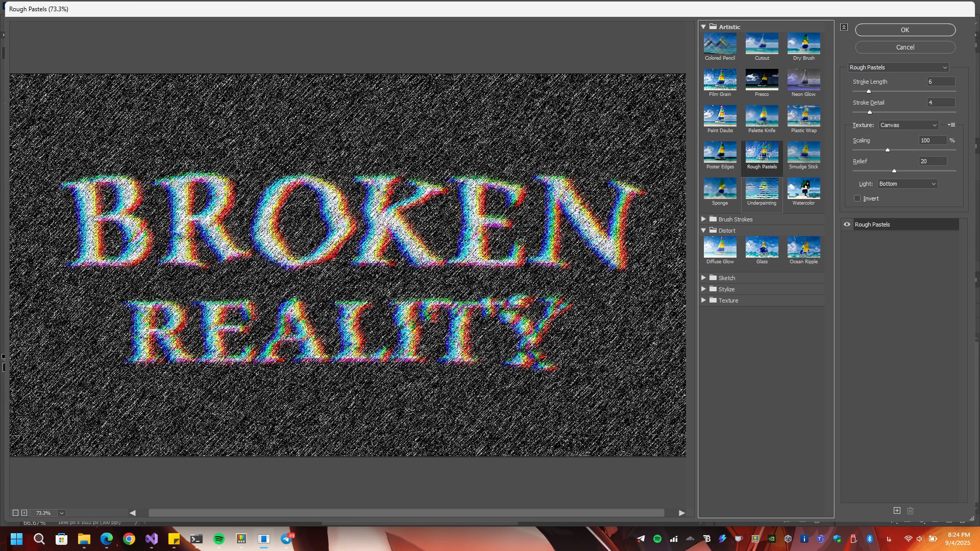Screen dimensions: 980x551
Task: Collapse the Artistic filter folder
Action: [703, 27]
